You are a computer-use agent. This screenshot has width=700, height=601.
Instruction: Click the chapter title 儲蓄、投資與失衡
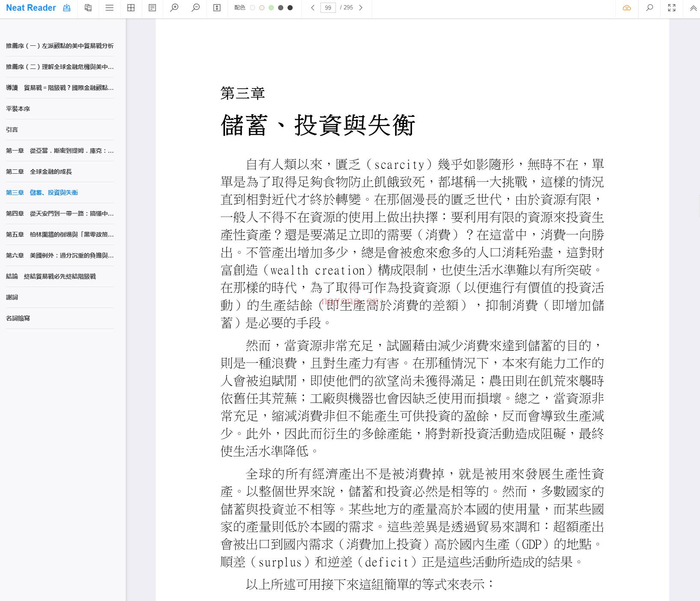pyautogui.click(x=318, y=125)
